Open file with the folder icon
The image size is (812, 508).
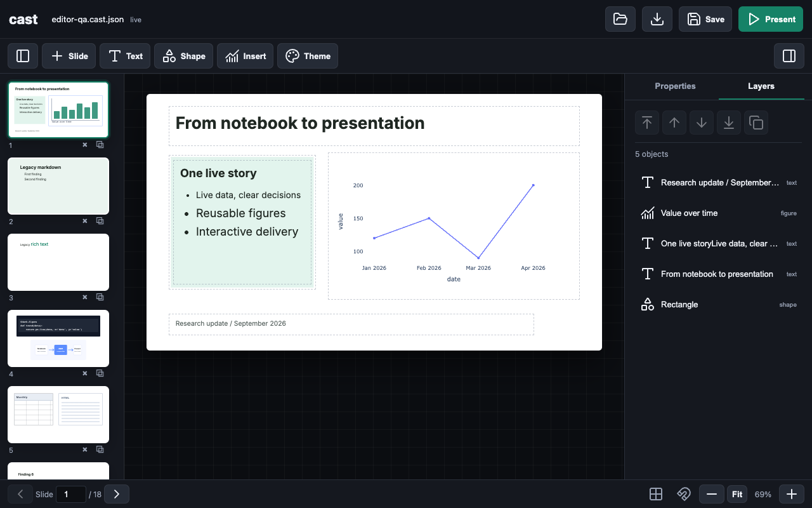(x=620, y=19)
